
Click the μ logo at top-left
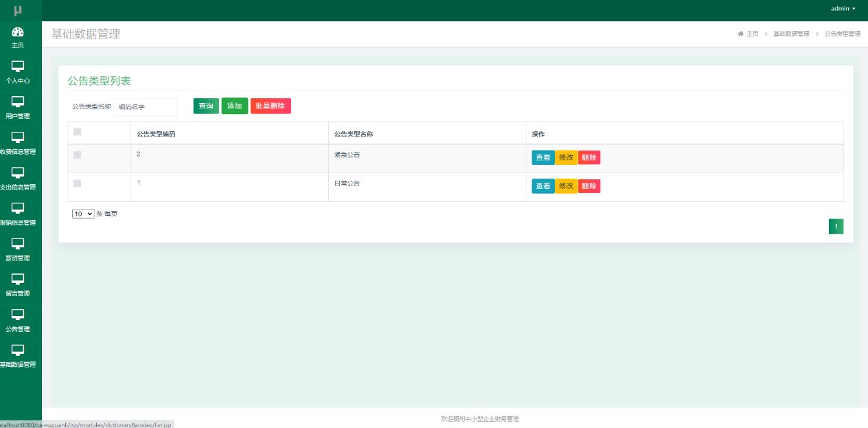tap(18, 10)
